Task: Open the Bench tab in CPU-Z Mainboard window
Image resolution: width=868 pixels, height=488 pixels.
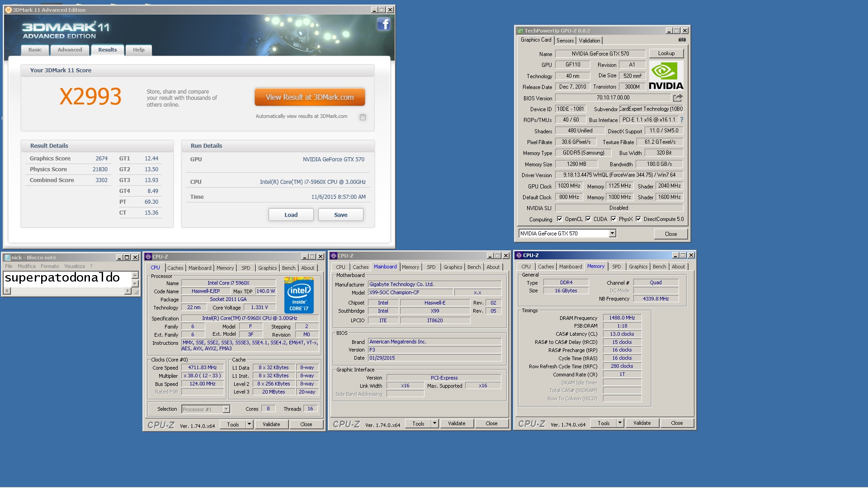Action: tap(474, 267)
